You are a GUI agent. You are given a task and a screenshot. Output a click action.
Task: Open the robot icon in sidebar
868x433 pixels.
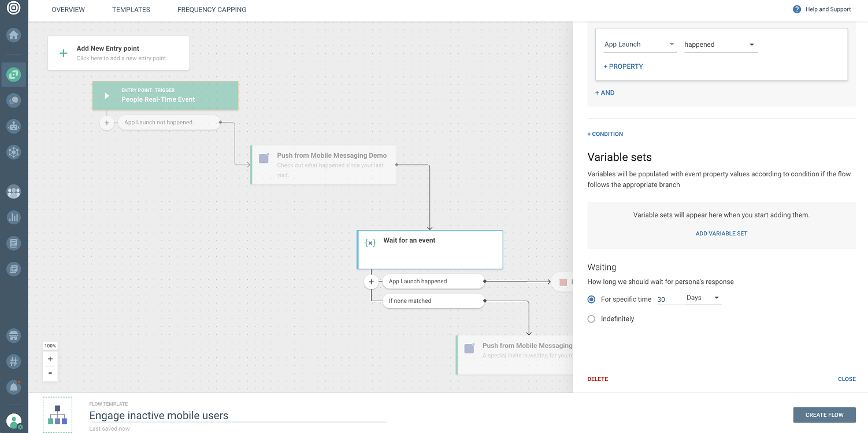(14, 125)
